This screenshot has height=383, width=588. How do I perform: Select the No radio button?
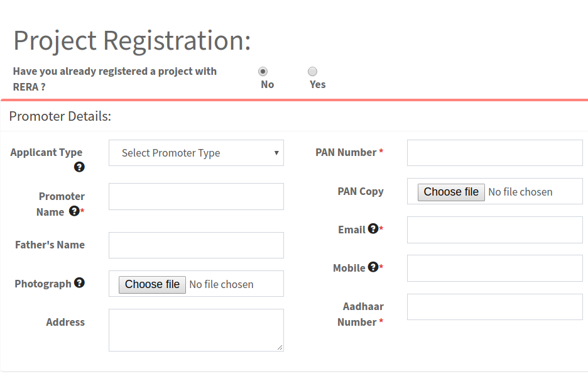tap(263, 72)
